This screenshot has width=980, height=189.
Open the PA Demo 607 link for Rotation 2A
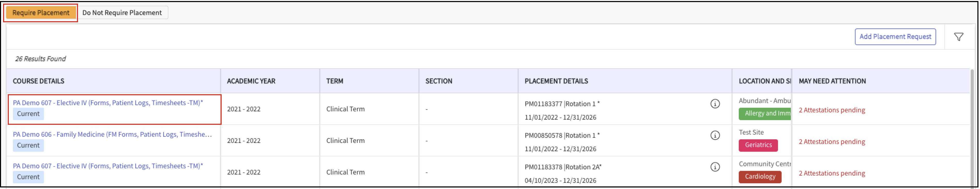(x=108, y=166)
